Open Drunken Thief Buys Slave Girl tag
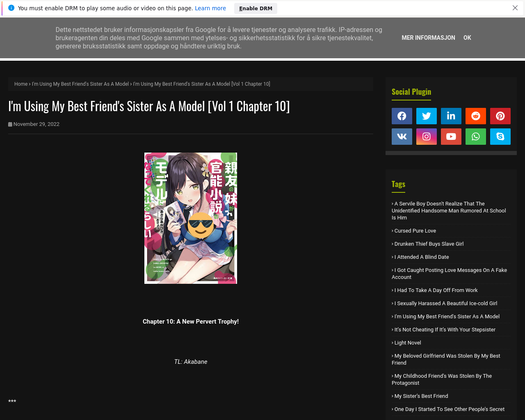 (428, 244)
